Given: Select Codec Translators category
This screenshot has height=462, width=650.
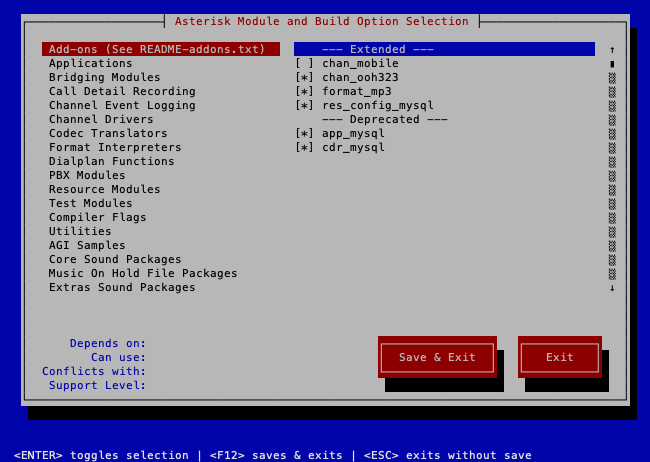Looking at the screenshot, I should tap(108, 133).
